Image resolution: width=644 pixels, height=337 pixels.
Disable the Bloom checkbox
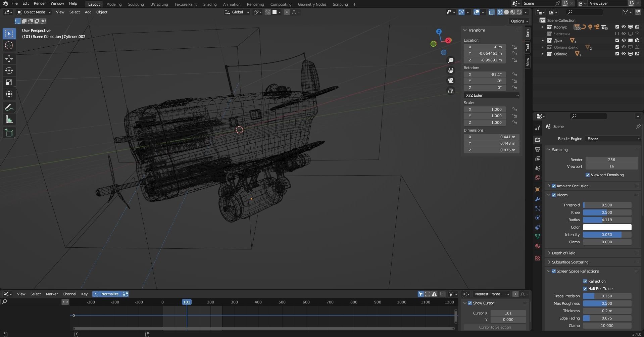pos(554,195)
